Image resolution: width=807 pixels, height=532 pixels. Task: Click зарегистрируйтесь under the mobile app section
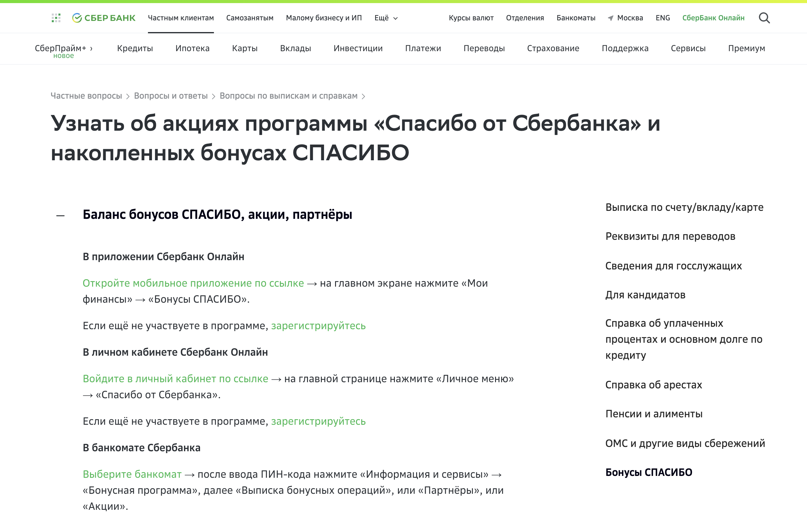coord(318,326)
